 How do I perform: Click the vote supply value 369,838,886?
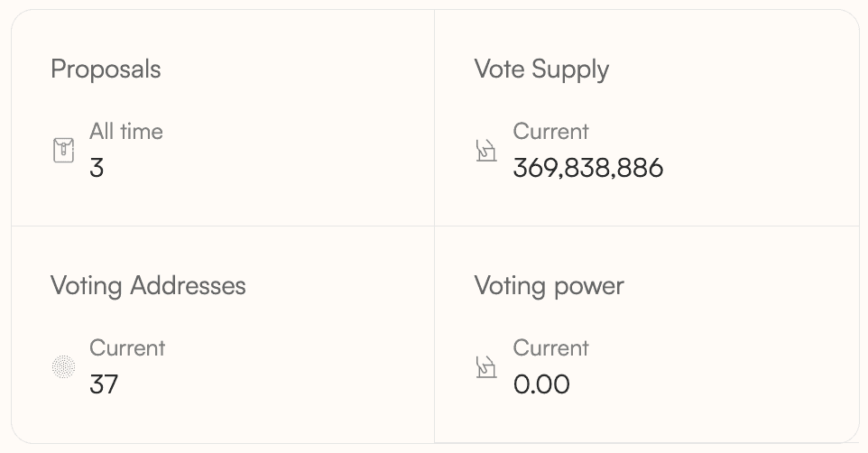(588, 168)
